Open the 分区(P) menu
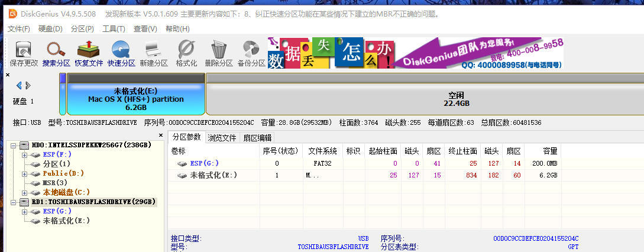 point(83,29)
